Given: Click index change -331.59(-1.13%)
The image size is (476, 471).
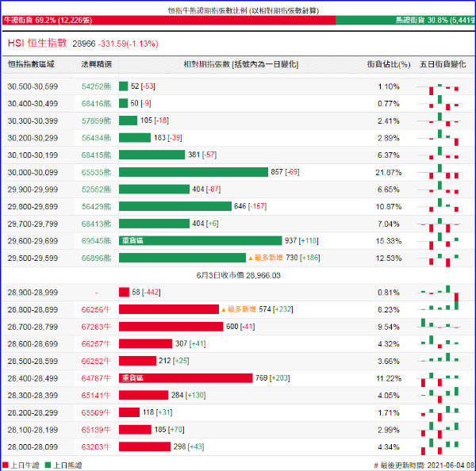Looking at the screenshot, I should tap(128, 44).
